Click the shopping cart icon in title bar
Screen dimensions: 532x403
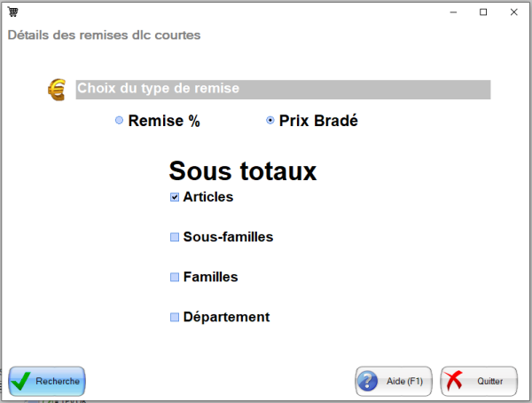[x=13, y=12]
